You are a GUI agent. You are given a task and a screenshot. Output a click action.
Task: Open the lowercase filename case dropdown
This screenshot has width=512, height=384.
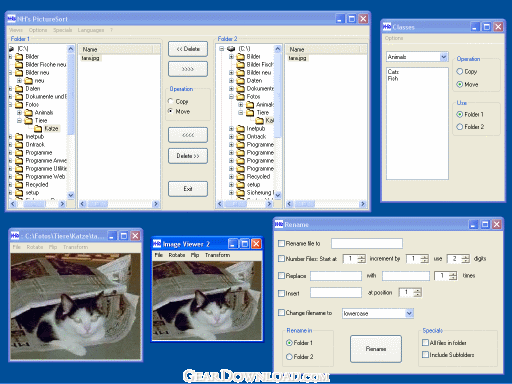point(409,313)
